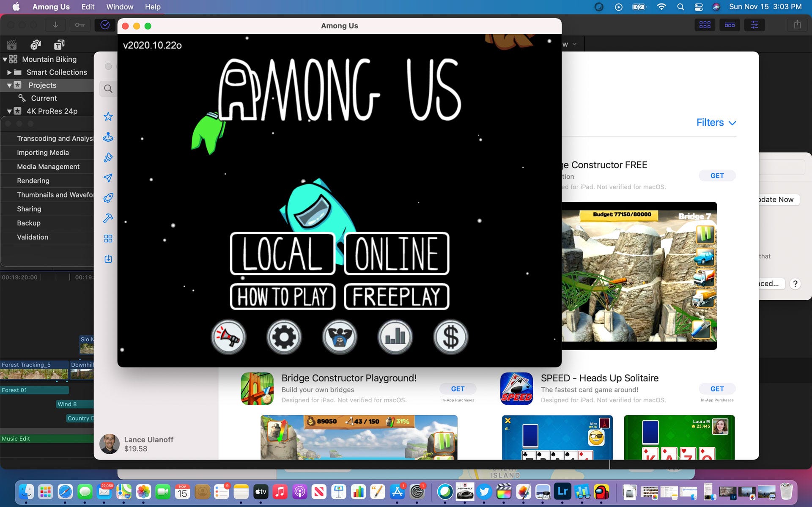
Task: Click Final Cut share export button
Action: coord(797,25)
